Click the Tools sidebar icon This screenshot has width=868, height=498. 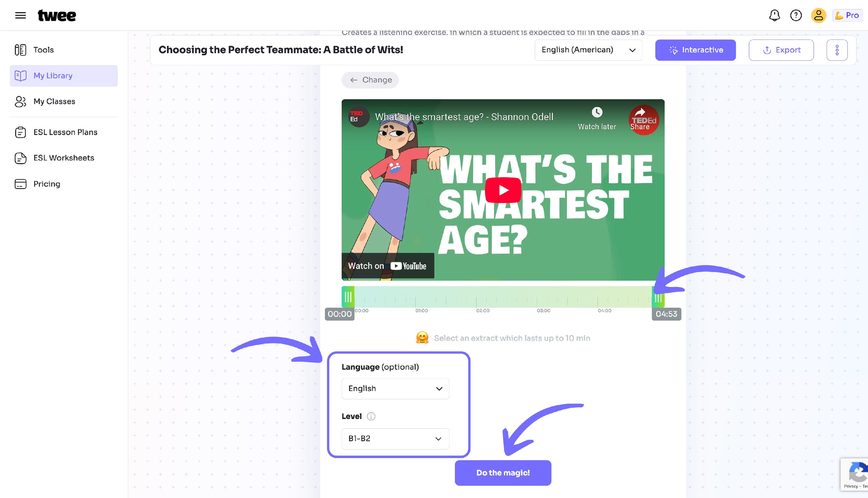coord(21,50)
